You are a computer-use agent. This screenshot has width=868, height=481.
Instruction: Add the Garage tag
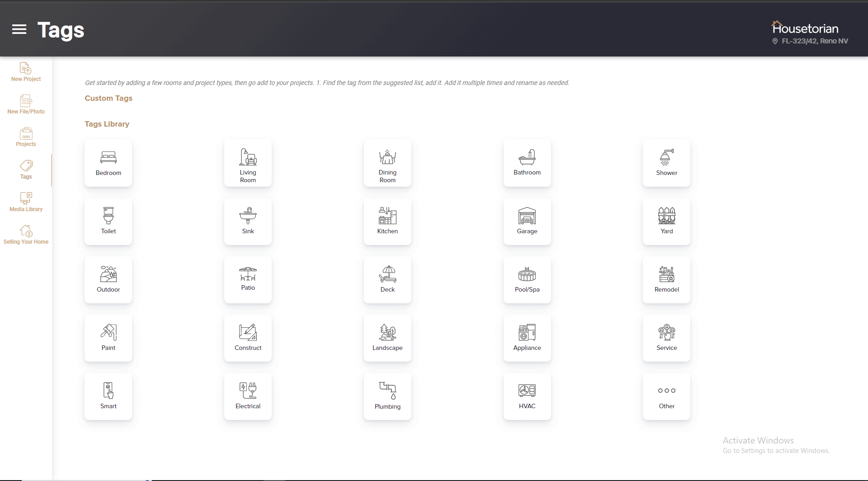527,221
